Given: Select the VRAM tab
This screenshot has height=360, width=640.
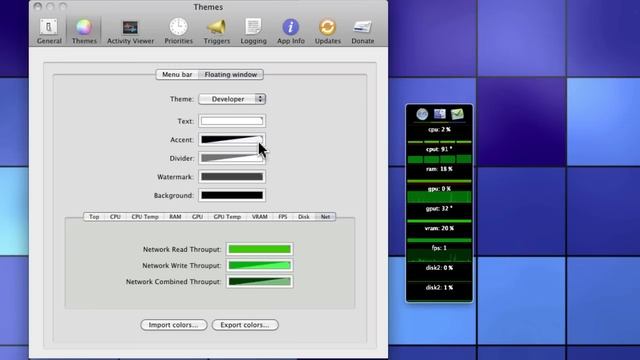Looking at the screenshot, I should pyautogui.click(x=260, y=217).
